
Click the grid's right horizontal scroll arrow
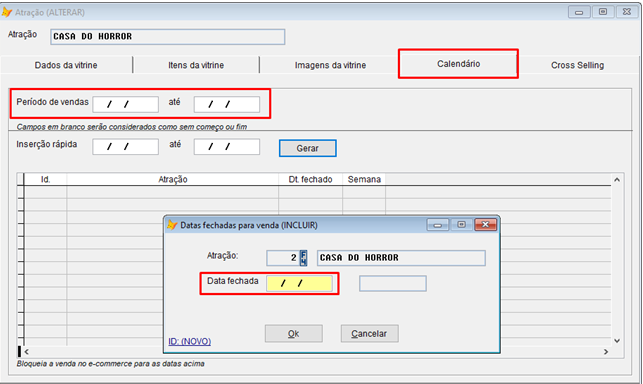606,352
